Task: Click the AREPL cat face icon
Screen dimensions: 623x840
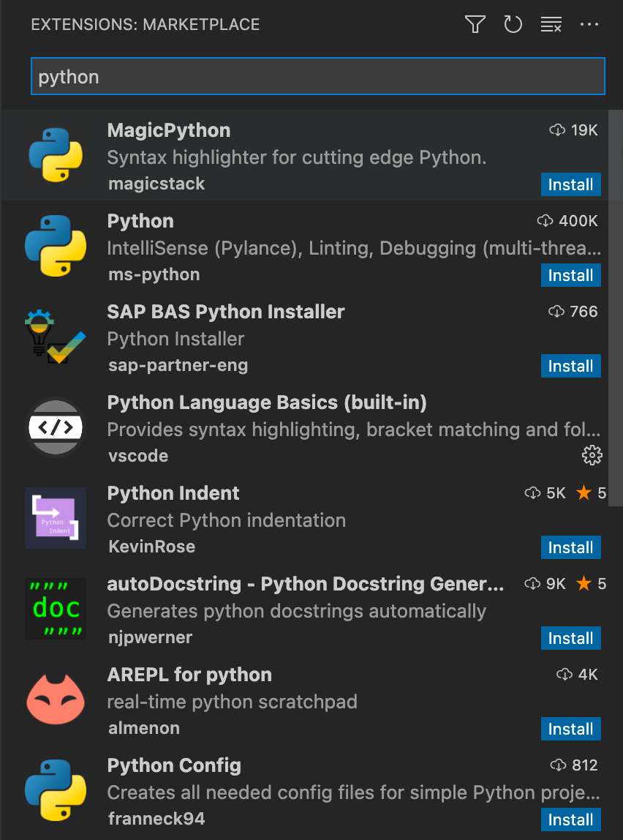Action: pyautogui.click(x=56, y=700)
